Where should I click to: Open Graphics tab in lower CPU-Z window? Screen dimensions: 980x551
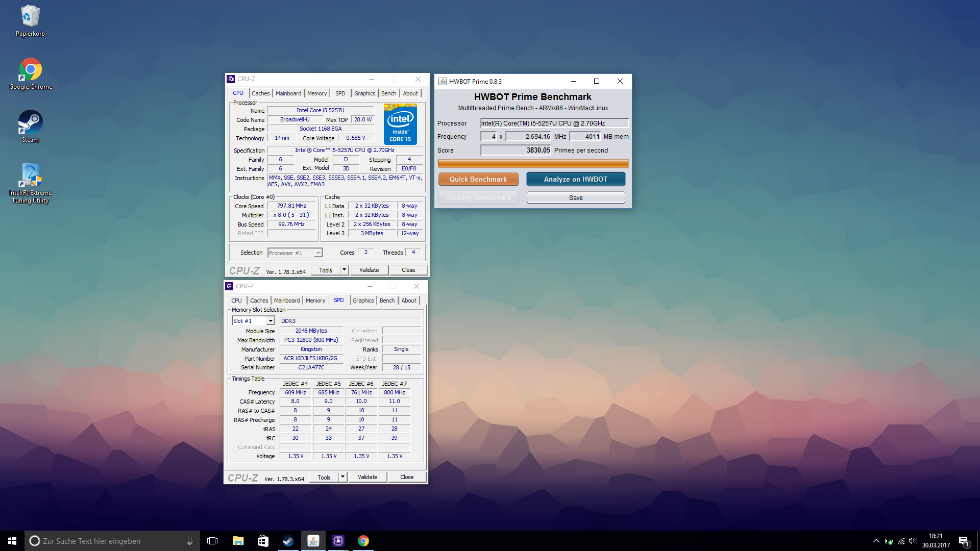(x=363, y=300)
